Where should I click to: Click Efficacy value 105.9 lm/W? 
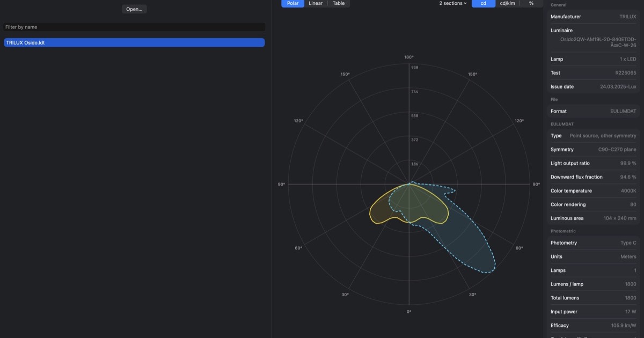click(623, 326)
